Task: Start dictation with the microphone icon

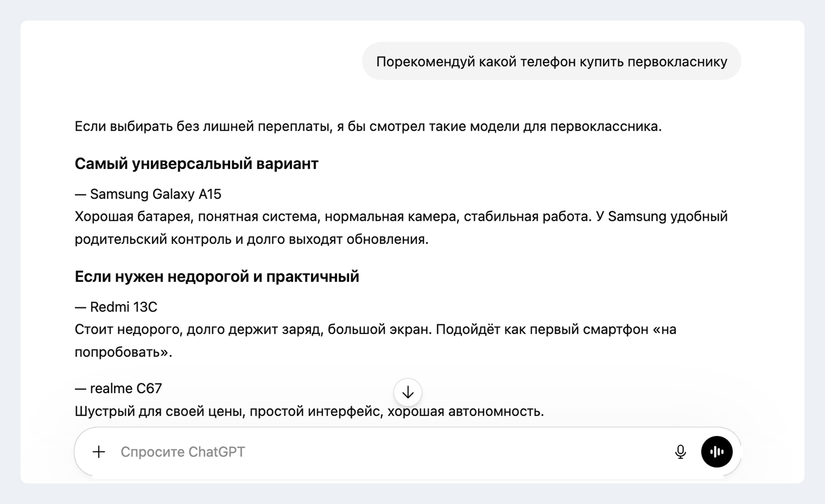Action: click(x=680, y=452)
